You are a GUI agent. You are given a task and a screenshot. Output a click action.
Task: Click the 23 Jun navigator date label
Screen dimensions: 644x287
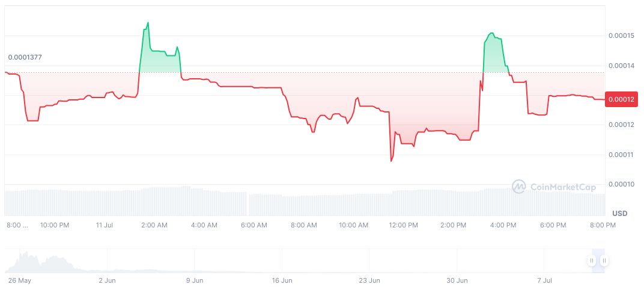(369, 280)
